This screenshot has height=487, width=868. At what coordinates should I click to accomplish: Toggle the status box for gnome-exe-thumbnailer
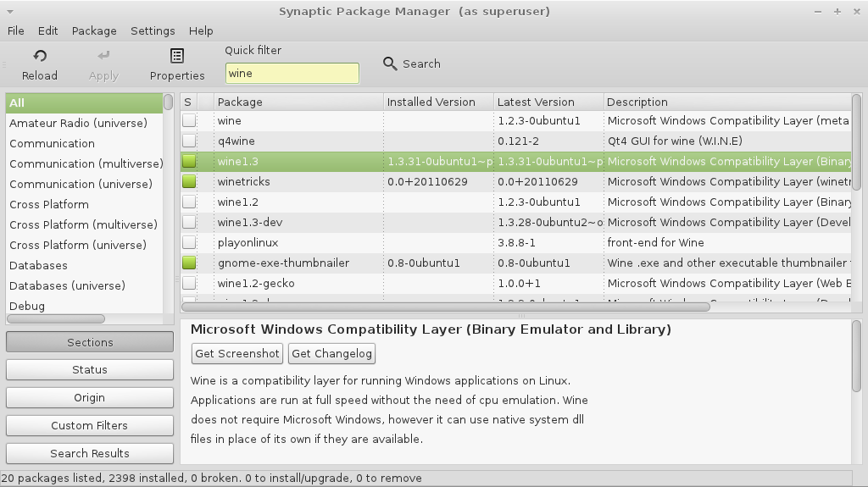189,263
